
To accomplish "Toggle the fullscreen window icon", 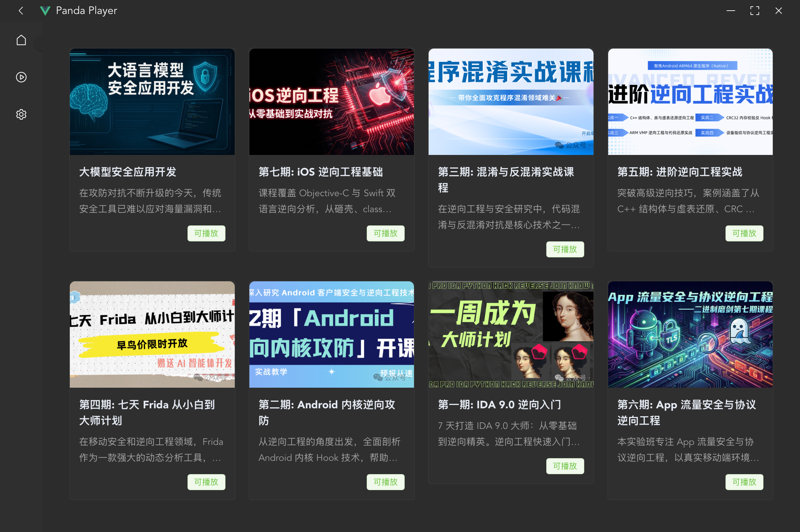I will 754,11.
